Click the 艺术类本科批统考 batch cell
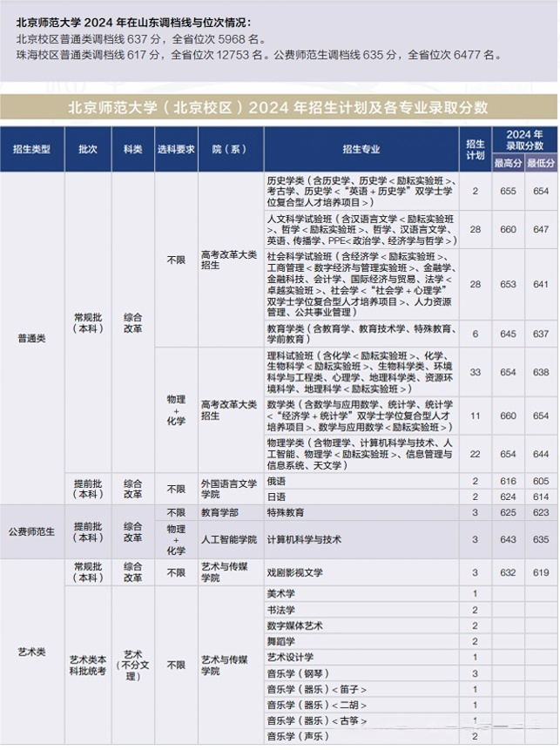 click(x=88, y=666)
